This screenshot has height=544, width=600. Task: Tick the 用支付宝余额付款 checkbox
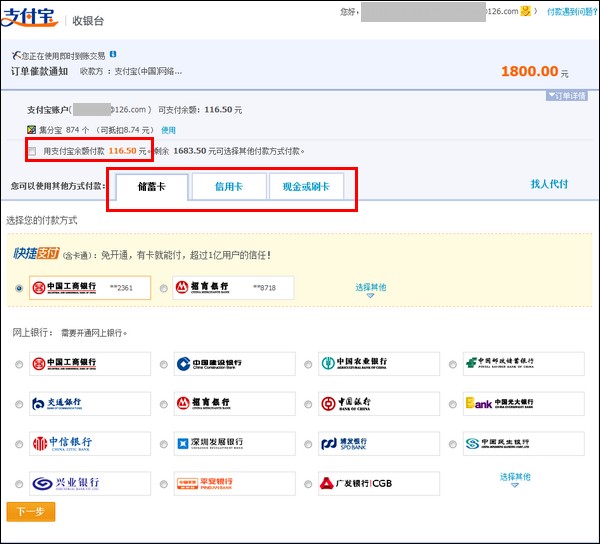32,151
